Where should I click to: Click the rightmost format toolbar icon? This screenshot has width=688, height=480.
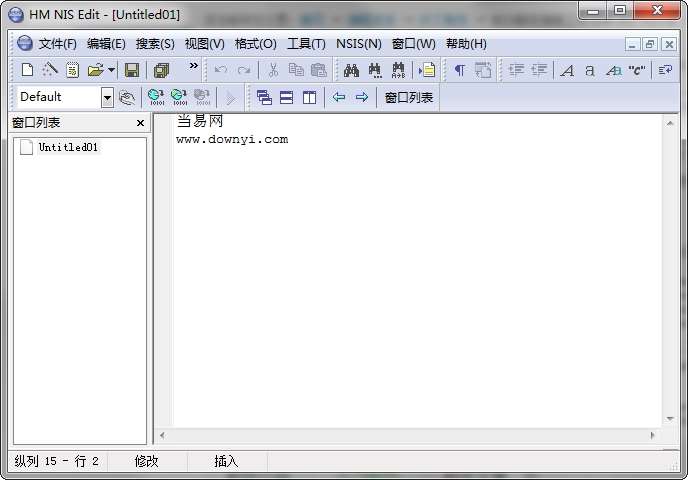[x=665, y=70]
